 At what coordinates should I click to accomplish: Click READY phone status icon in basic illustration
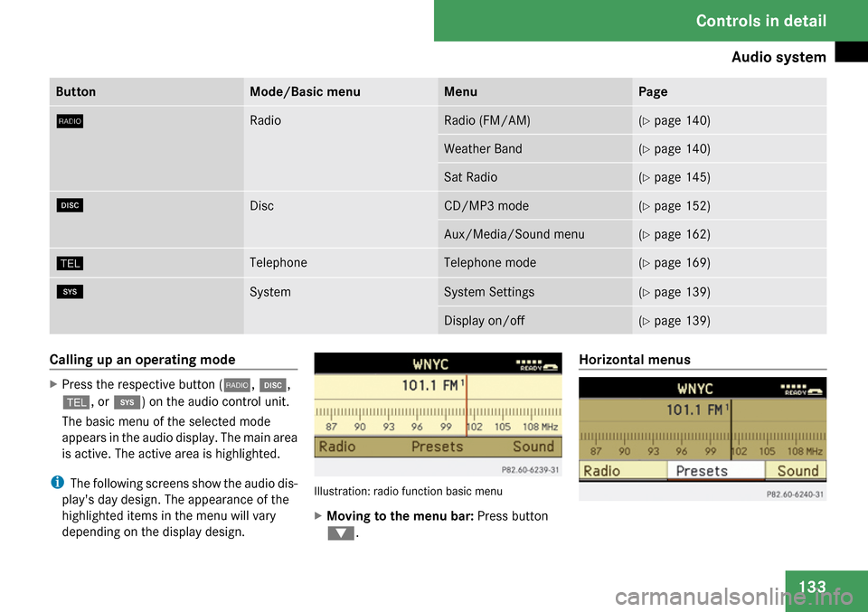(537, 364)
